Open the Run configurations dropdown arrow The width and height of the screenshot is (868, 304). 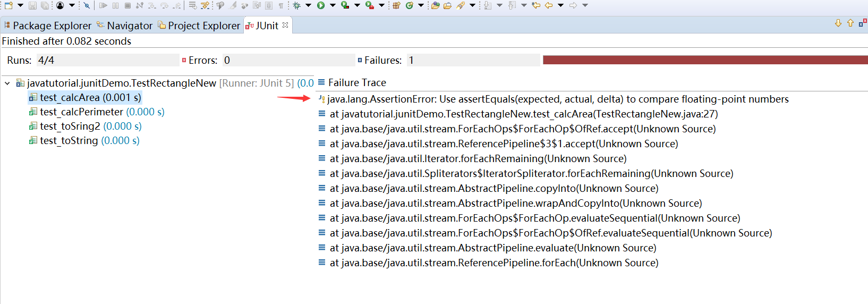coord(333,5)
